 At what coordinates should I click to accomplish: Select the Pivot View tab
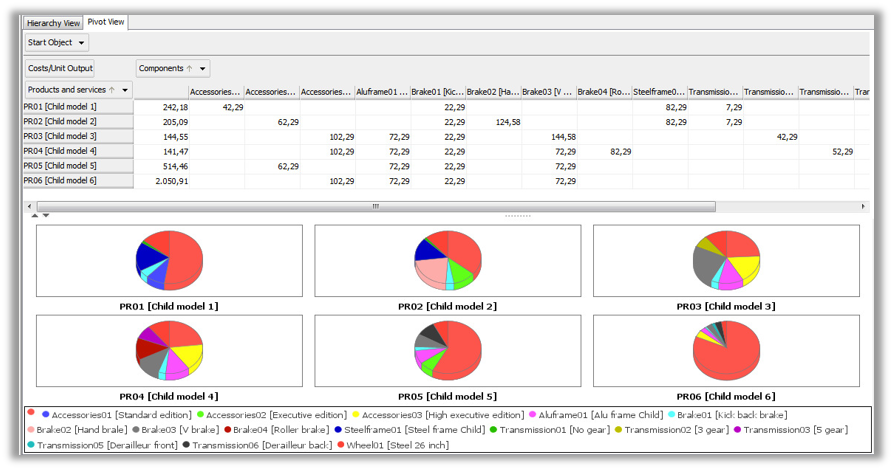pyautogui.click(x=106, y=22)
